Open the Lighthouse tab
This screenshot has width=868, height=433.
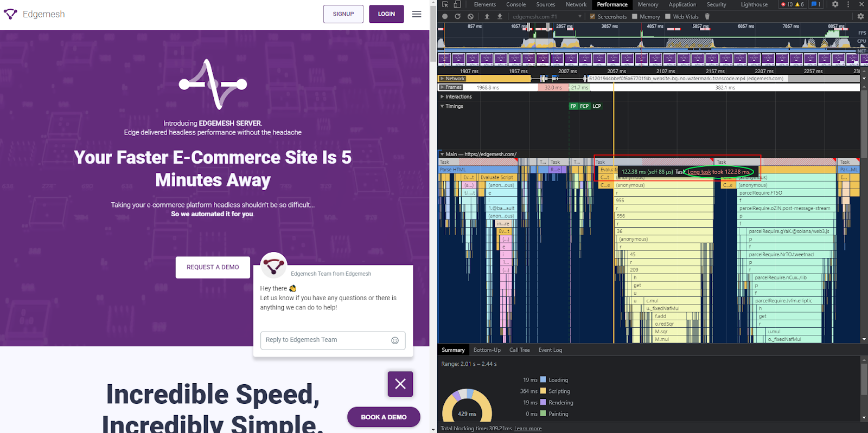click(x=754, y=4)
